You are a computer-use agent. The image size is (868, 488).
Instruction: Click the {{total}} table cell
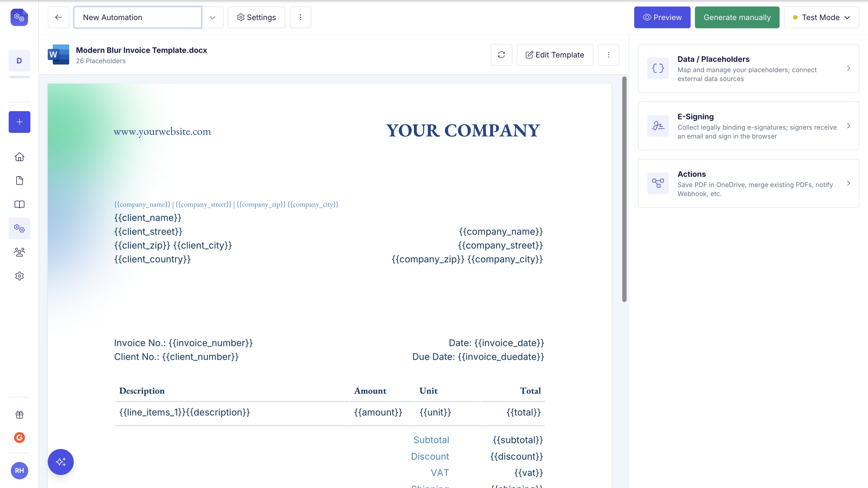(x=524, y=412)
